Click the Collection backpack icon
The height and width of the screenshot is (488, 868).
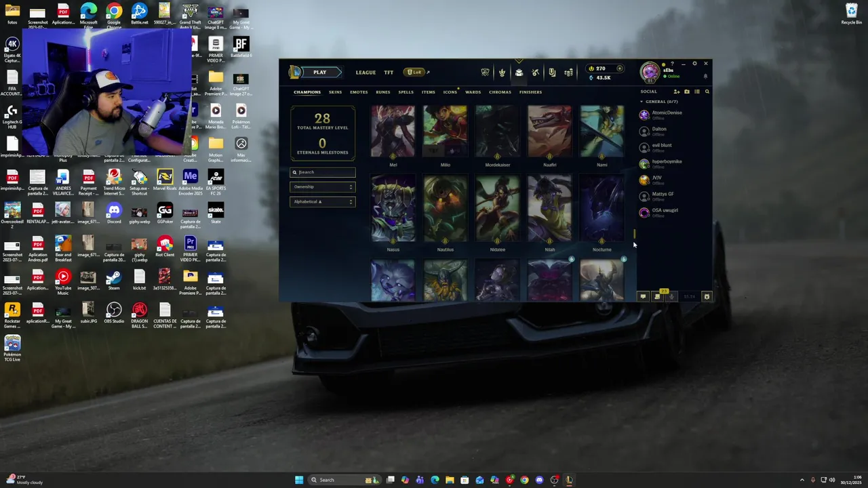(519, 73)
